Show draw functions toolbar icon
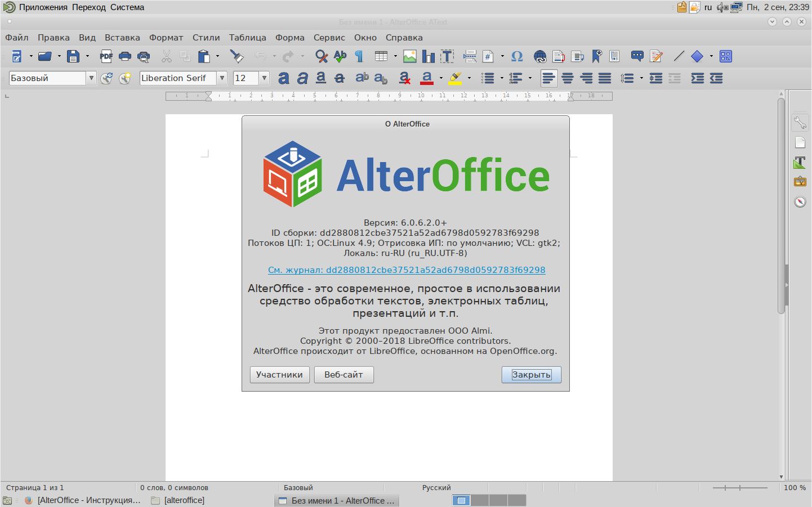812x507 pixels. [726, 56]
